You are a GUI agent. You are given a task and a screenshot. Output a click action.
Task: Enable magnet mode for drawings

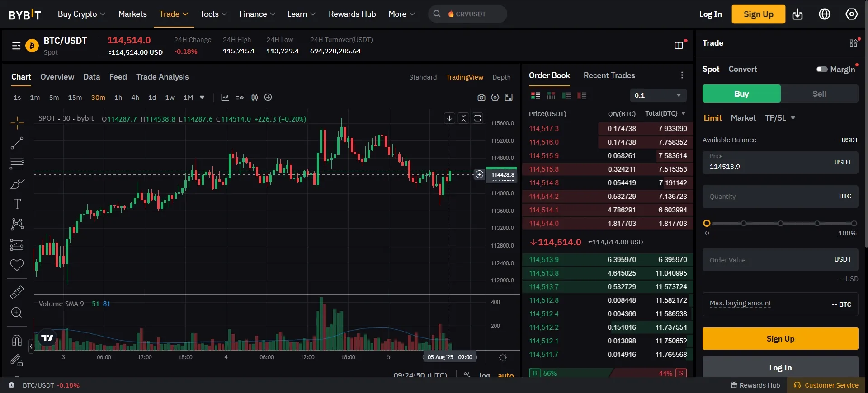pyautogui.click(x=17, y=340)
